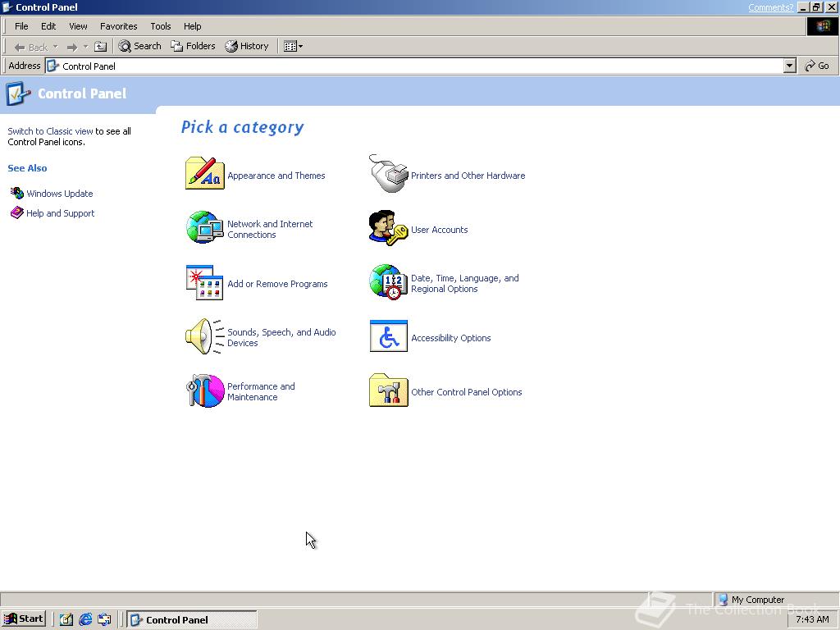Screen dimensions: 840x630
Task: Click the Add or Remove Programs icon
Action: click(x=204, y=282)
